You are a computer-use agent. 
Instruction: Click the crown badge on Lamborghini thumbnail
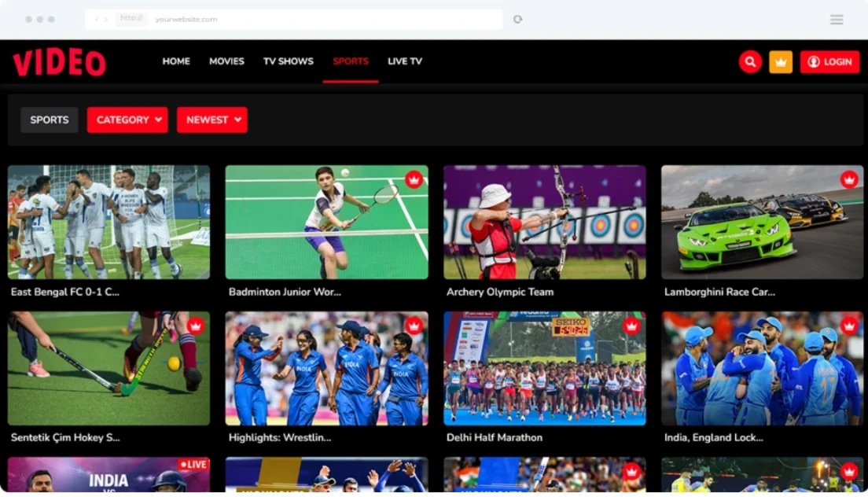coord(848,180)
